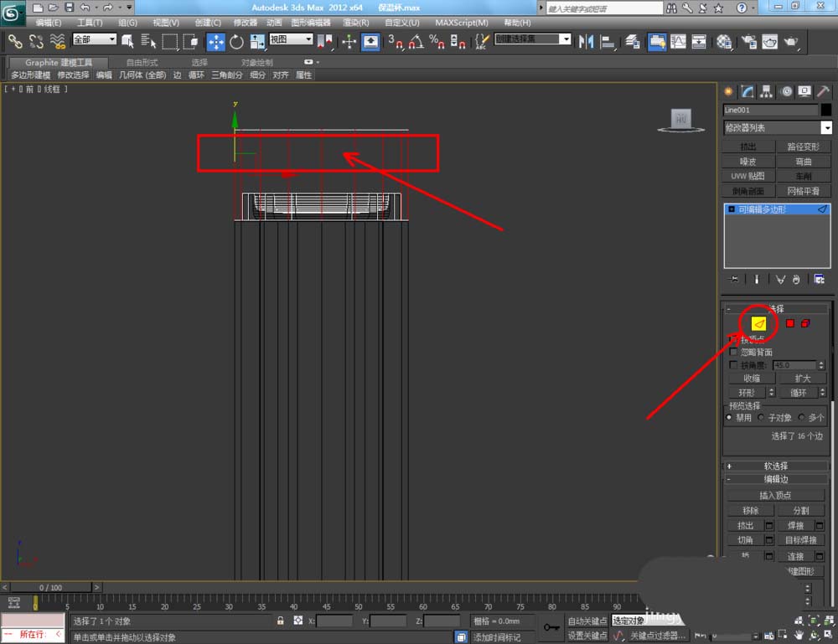Image resolution: width=838 pixels, height=644 pixels.
Task: Open the 修改器列表 modifier list dropdown
Action: [x=778, y=127]
